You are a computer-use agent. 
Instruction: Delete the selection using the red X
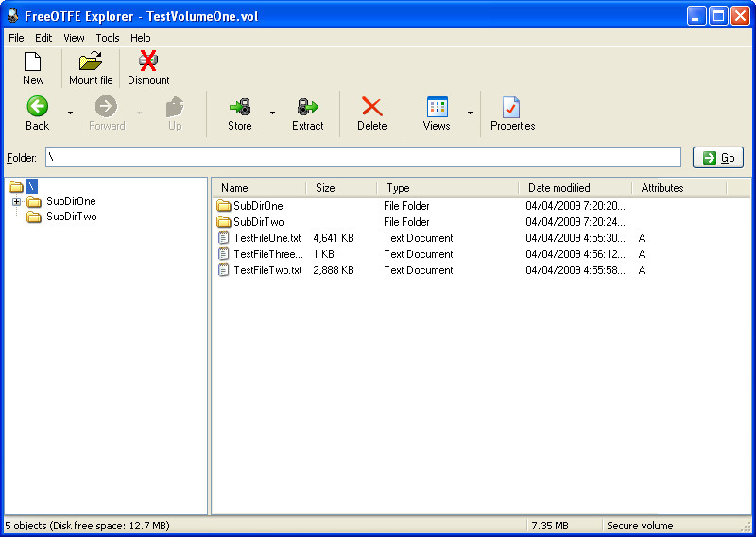tap(371, 107)
